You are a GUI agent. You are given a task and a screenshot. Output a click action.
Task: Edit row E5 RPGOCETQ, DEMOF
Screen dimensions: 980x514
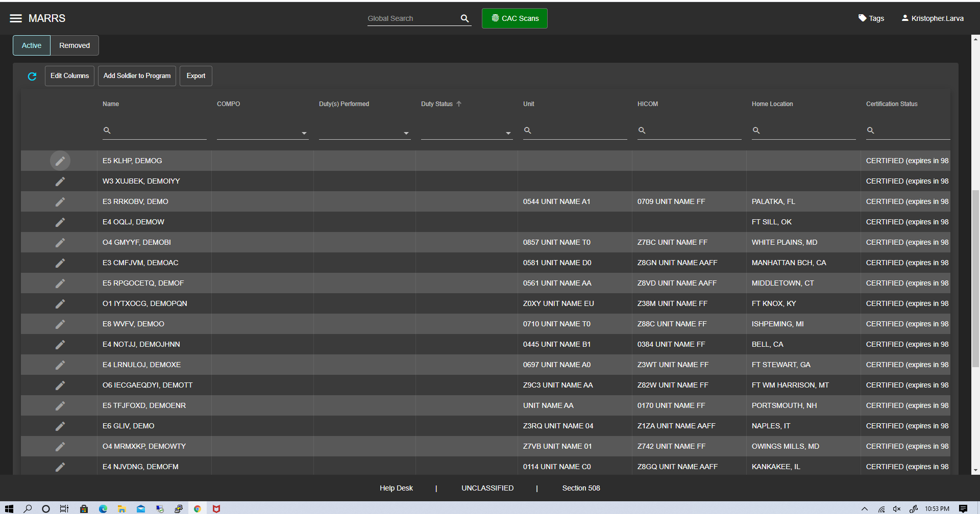60,283
